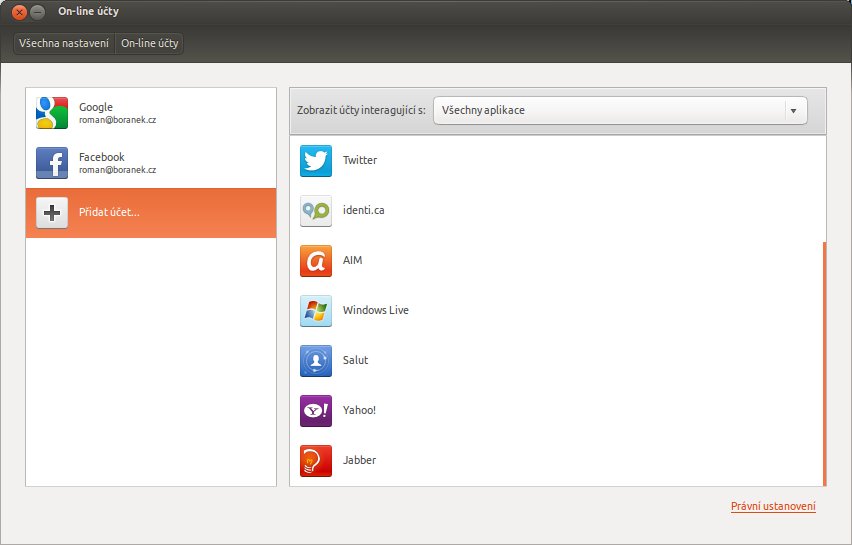Choose Twitter provider label
852x545 pixels.
[360, 160]
